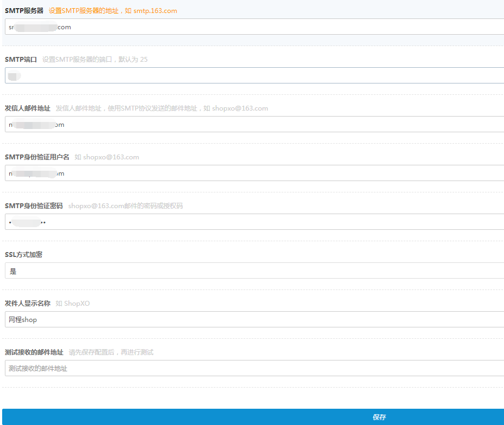The image size is (504, 425).
Task: Click the 请先保存配置后，再进行测试 hint text
Action: point(111,352)
